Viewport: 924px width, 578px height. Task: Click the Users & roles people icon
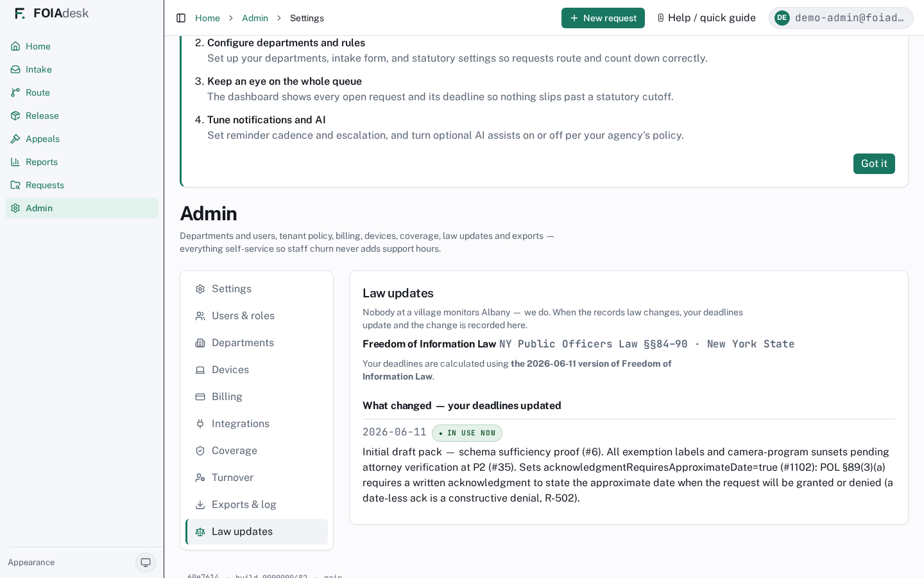point(200,316)
